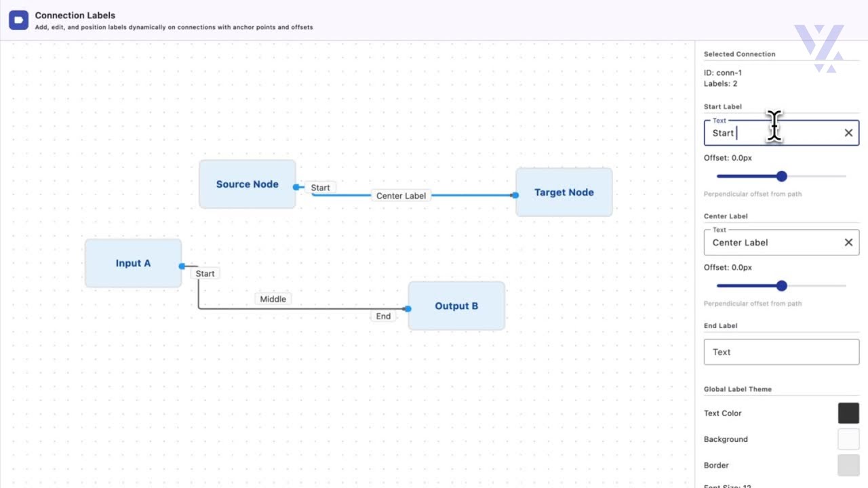Click the End Label text input

click(x=781, y=352)
